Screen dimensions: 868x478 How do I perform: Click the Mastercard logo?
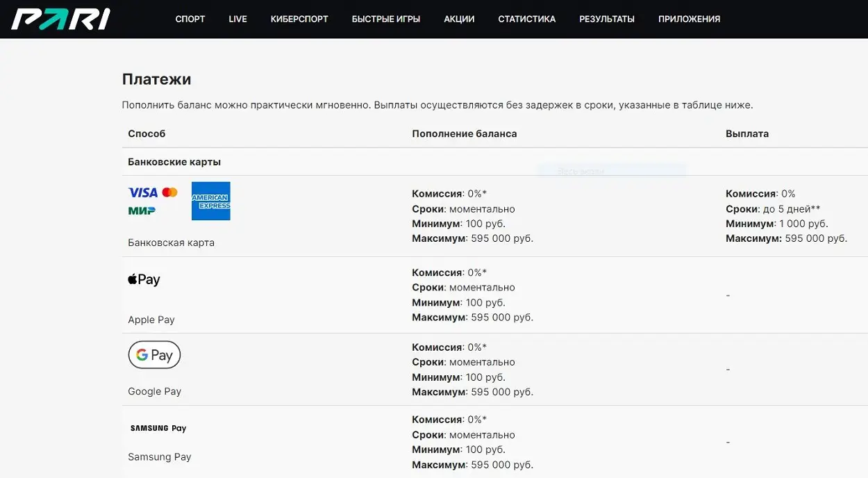pyautogui.click(x=170, y=192)
